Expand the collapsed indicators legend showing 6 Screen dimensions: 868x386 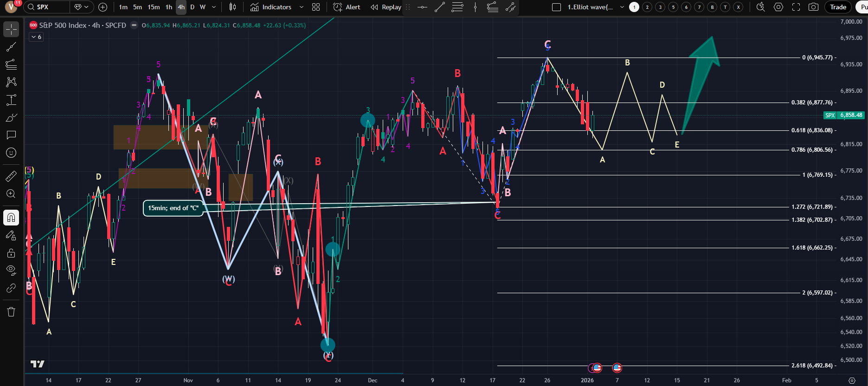(36, 37)
